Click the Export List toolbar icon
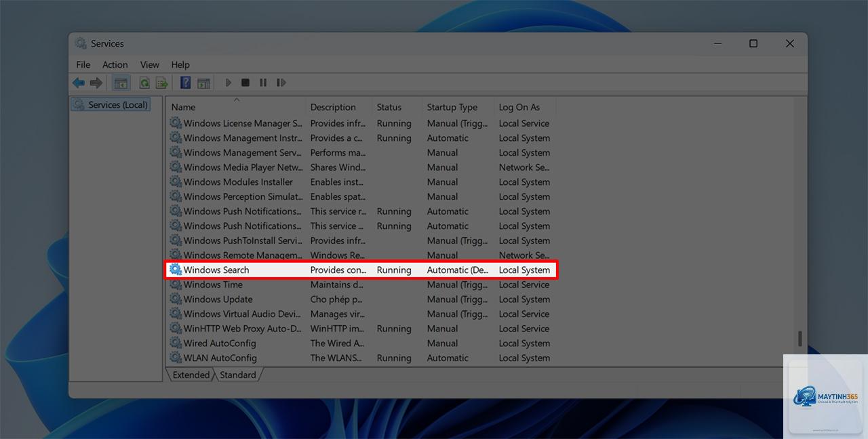This screenshot has width=868, height=439. click(161, 83)
